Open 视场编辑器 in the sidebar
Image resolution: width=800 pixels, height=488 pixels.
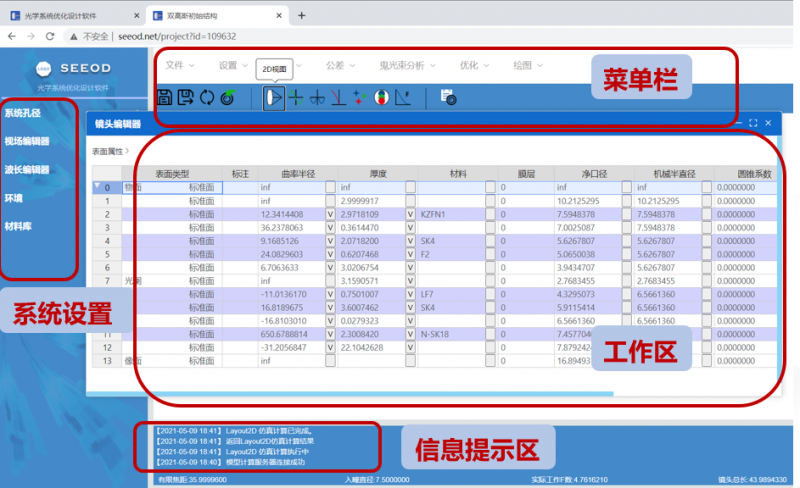pos(27,141)
